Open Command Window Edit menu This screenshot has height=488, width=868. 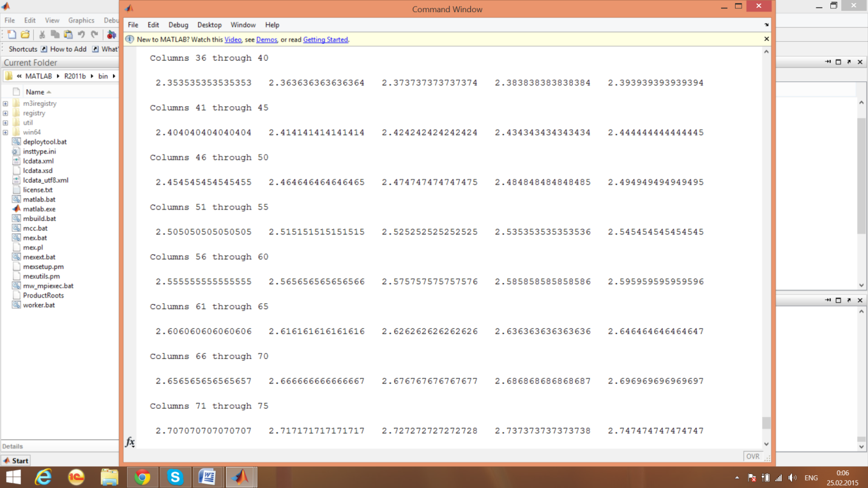(153, 25)
